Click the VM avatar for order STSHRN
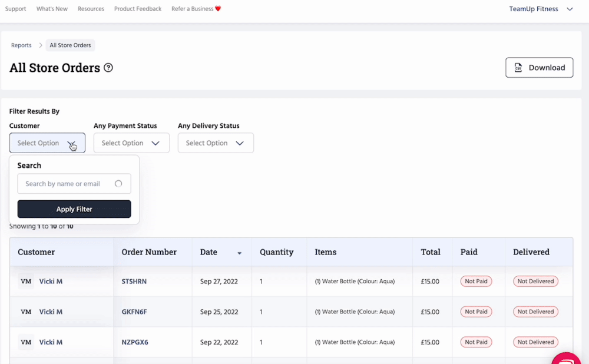The image size is (589, 364). 26,282
